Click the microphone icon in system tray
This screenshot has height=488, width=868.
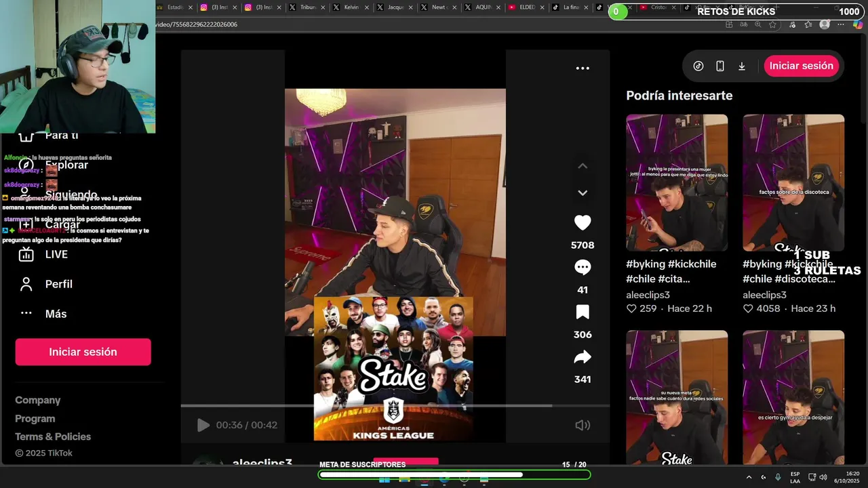click(778, 477)
